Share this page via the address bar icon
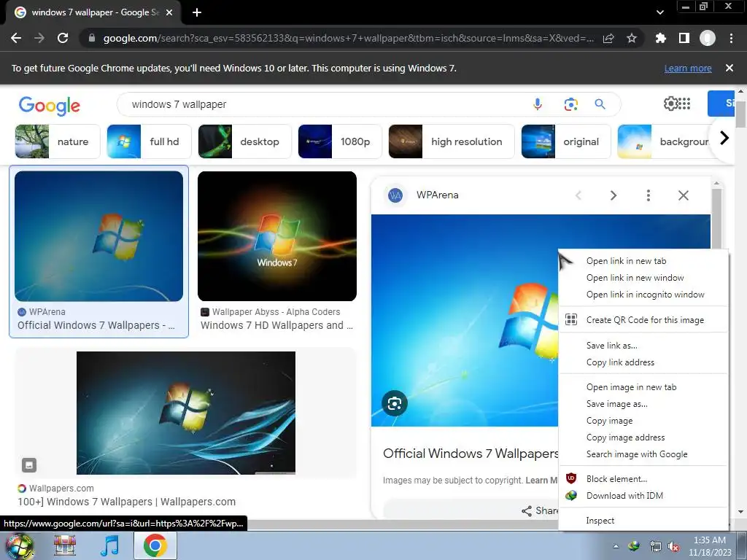This screenshot has width=747, height=560. [x=608, y=38]
